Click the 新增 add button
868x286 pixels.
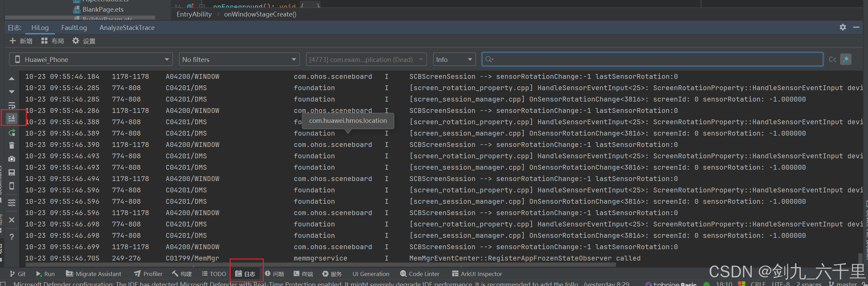point(21,41)
